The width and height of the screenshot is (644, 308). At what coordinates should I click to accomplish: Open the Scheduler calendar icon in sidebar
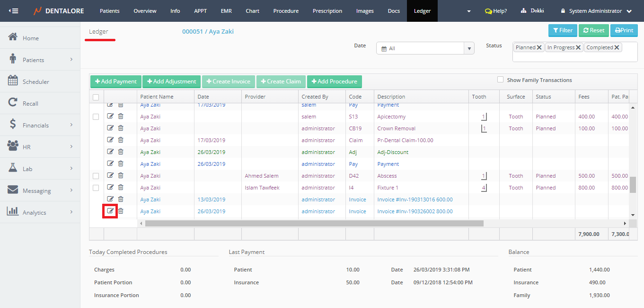tap(13, 81)
